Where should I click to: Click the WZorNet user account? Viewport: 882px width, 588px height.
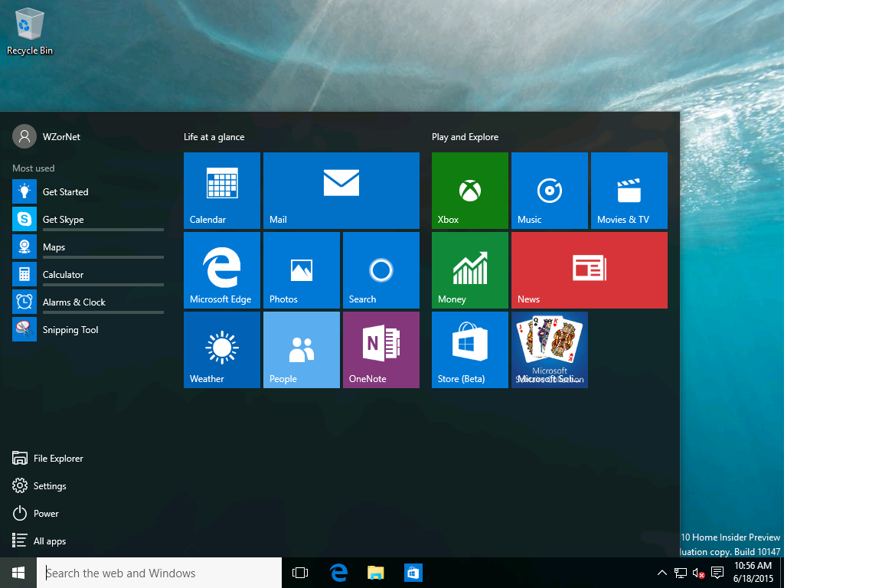[47, 136]
